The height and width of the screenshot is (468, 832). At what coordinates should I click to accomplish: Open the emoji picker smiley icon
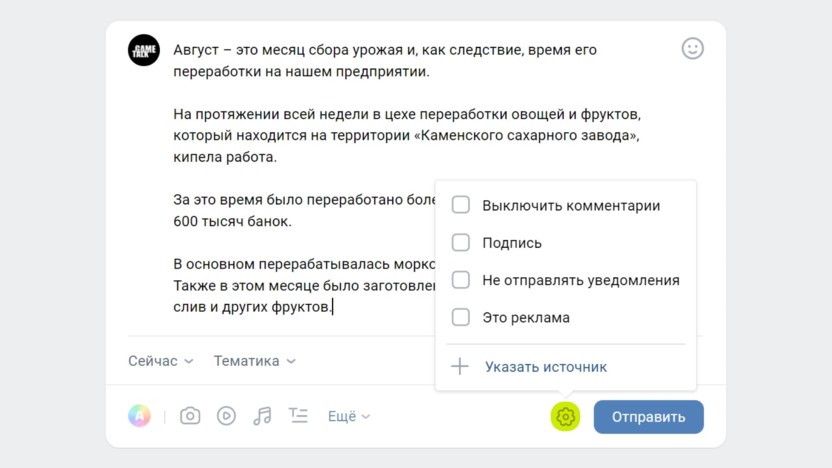click(692, 48)
